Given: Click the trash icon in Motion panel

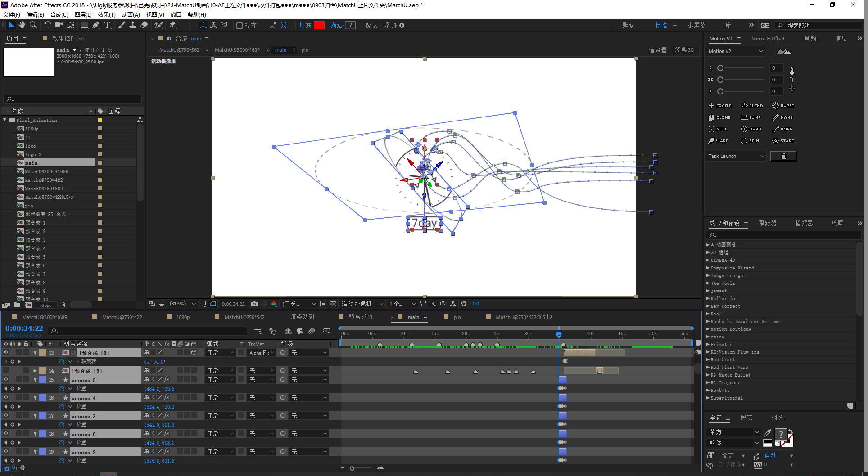Looking at the screenshot, I should 783,156.
